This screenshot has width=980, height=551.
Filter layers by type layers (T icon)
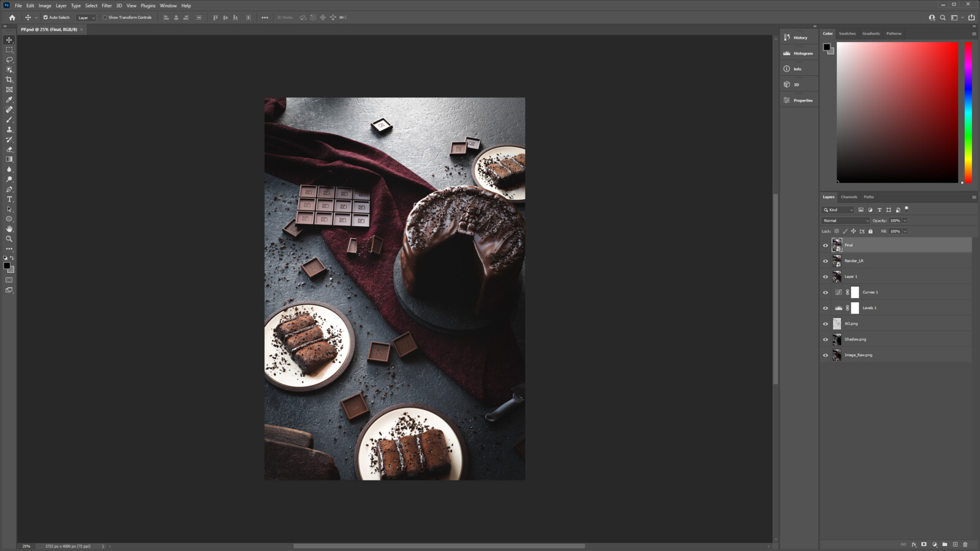click(880, 210)
